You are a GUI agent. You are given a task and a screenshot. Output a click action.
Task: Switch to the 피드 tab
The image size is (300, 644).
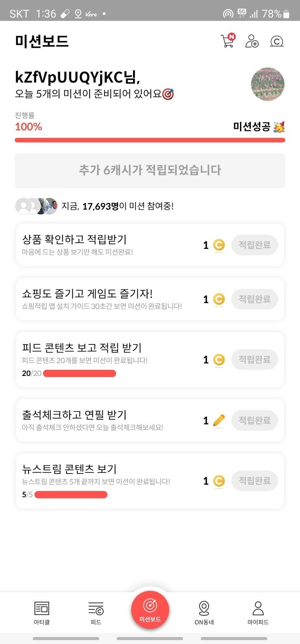click(96, 613)
